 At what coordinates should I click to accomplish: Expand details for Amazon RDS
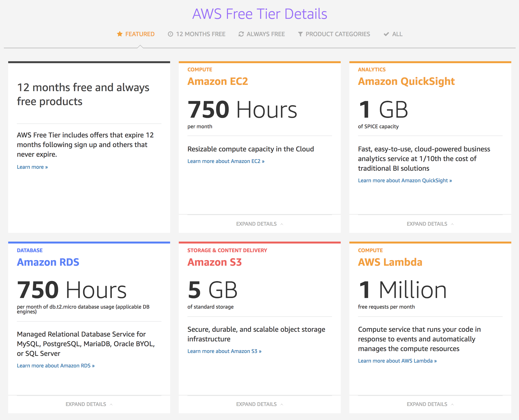[x=89, y=404]
